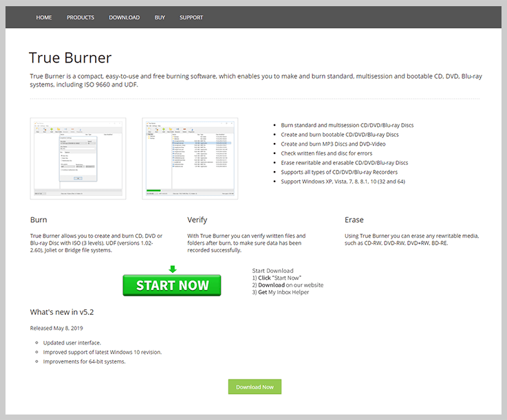Select the True Burner page heading

click(70, 58)
